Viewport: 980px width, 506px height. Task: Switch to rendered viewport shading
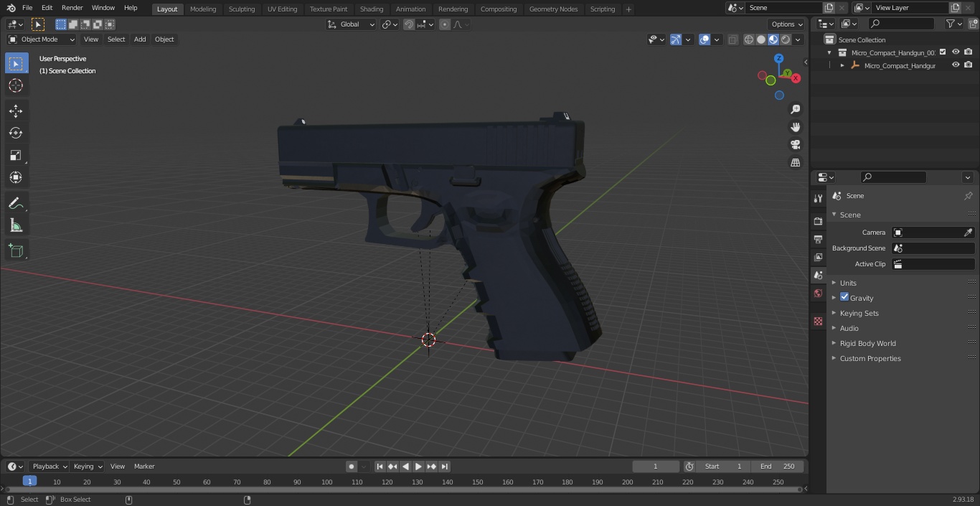tap(786, 39)
